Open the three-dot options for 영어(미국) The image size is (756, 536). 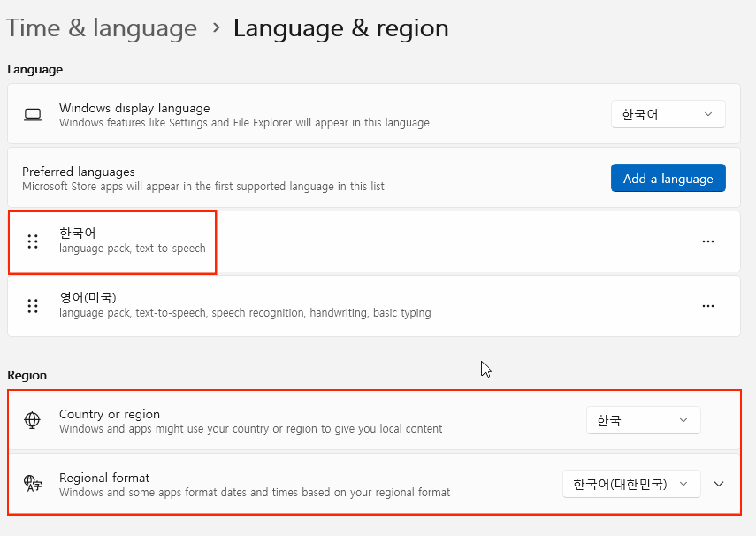[x=708, y=306]
